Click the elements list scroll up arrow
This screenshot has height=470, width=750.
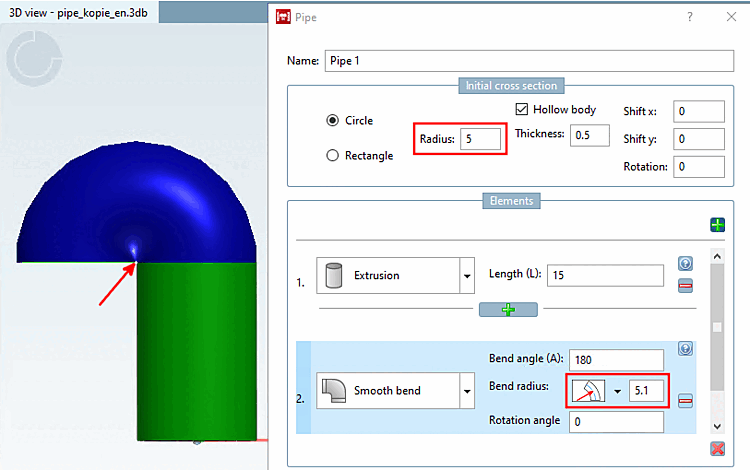click(x=717, y=257)
